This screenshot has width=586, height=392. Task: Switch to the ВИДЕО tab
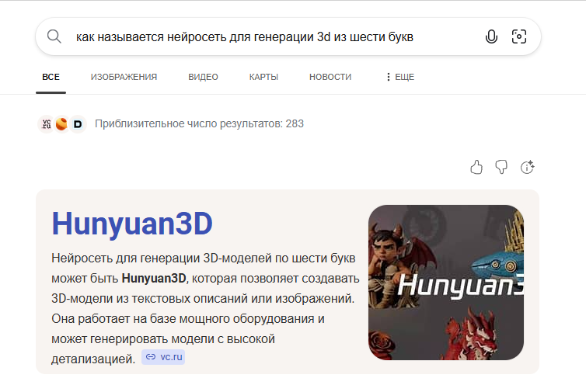(x=203, y=77)
